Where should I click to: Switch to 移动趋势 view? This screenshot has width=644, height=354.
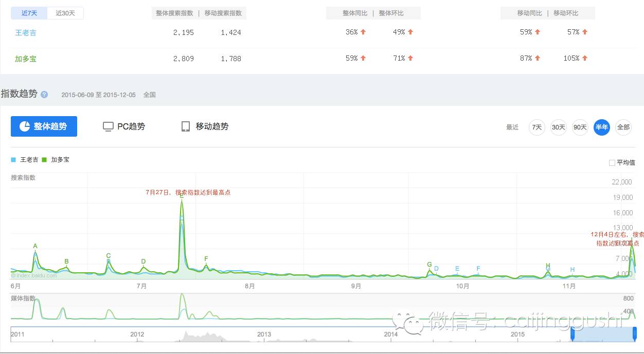tap(205, 126)
